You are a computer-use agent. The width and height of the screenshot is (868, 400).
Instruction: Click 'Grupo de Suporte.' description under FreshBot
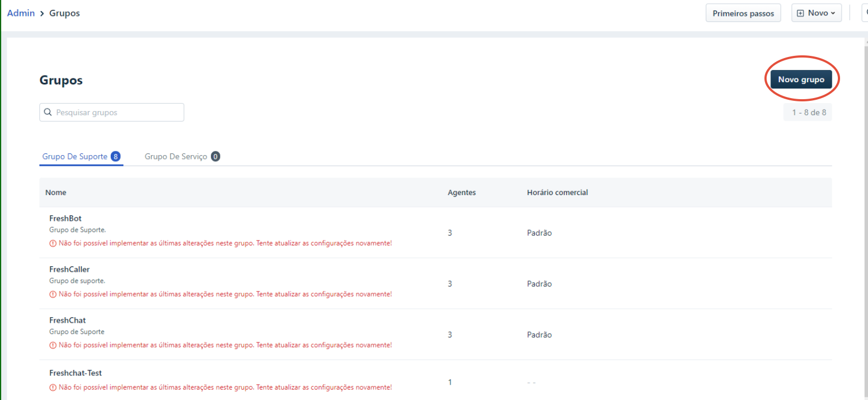coord(77,230)
